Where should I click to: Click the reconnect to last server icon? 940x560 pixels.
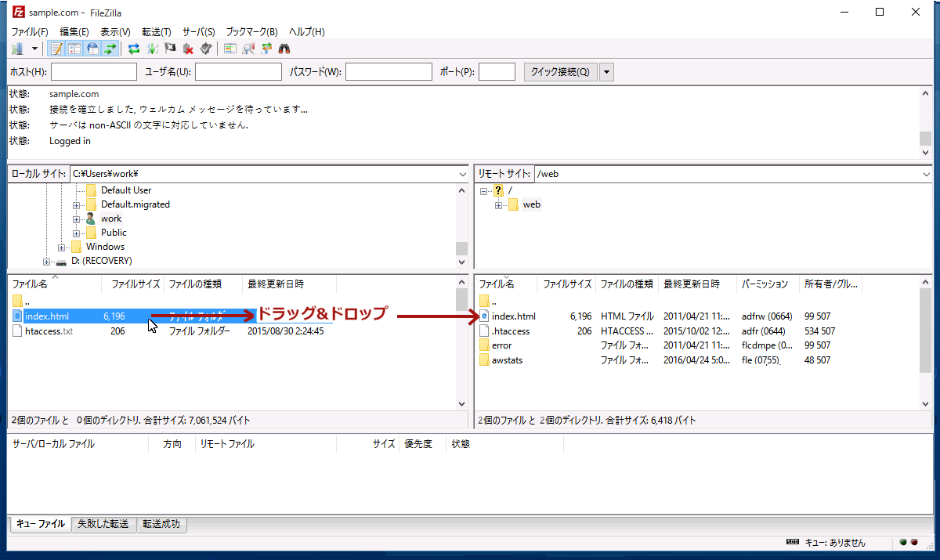pyautogui.click(x=205, y=49)
